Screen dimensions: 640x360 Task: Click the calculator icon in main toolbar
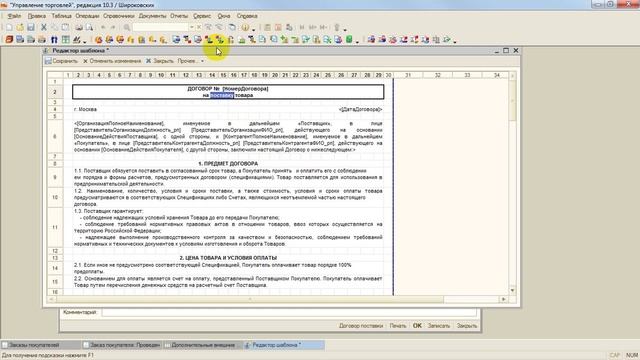[267, 27]
